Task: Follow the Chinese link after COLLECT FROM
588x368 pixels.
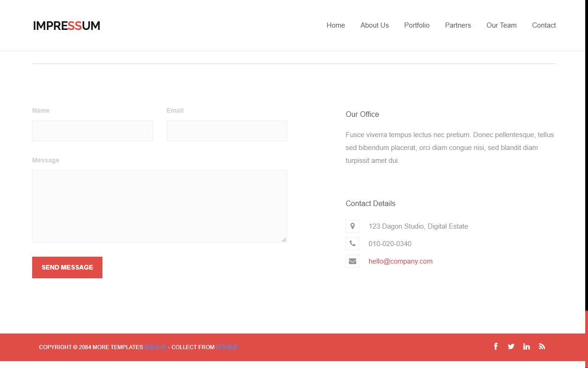Action: [227, 347]
